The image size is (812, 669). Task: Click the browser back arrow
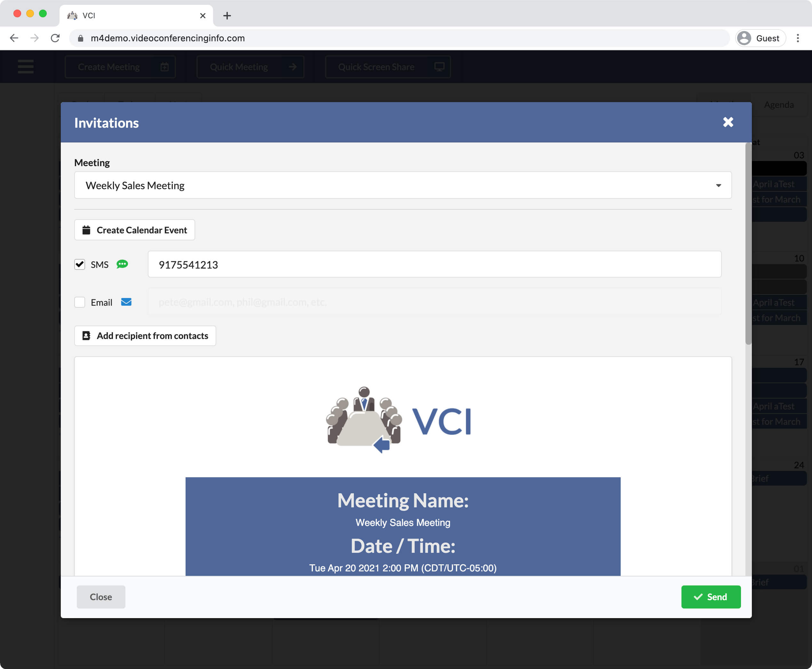coord(14,38)
